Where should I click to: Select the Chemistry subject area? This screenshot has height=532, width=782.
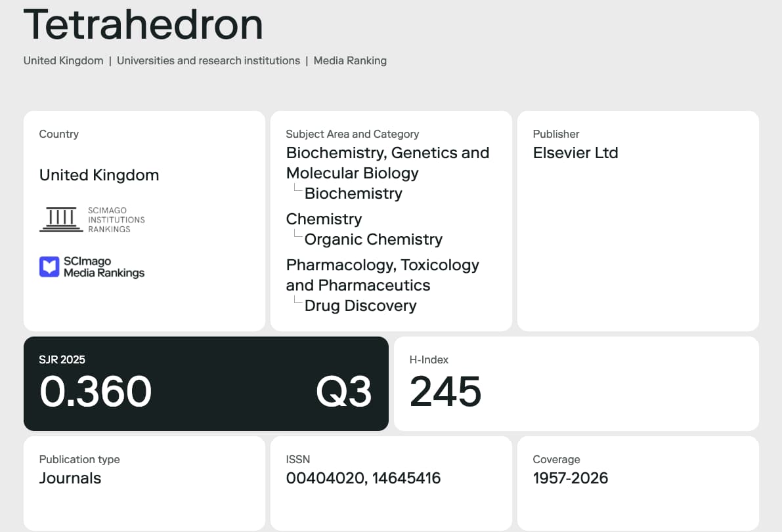pos(324,218)
